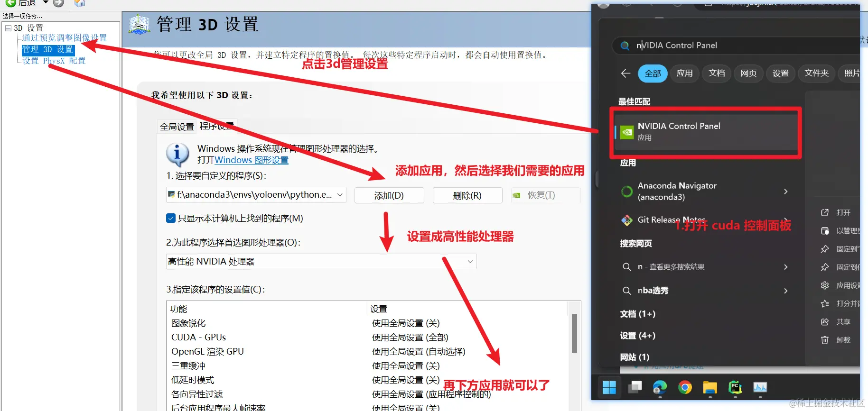Open Microsoft Edge from taskbar
868x411 pixels.
660,387
